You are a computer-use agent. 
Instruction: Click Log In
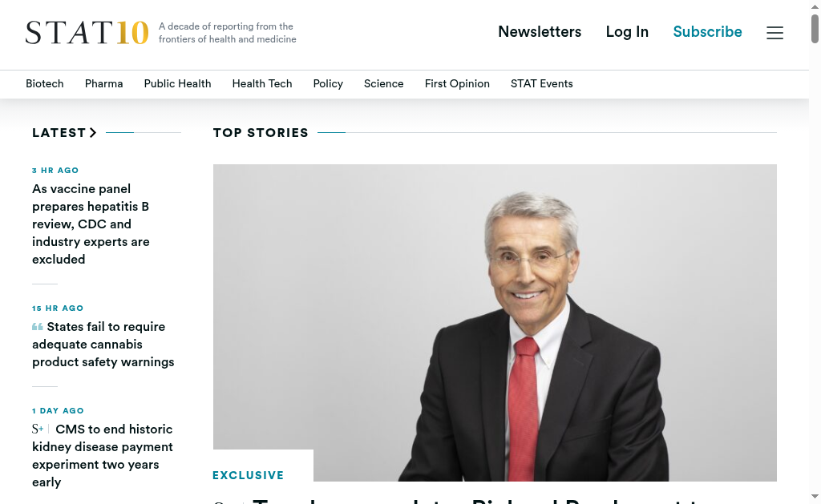click(627, 32)
